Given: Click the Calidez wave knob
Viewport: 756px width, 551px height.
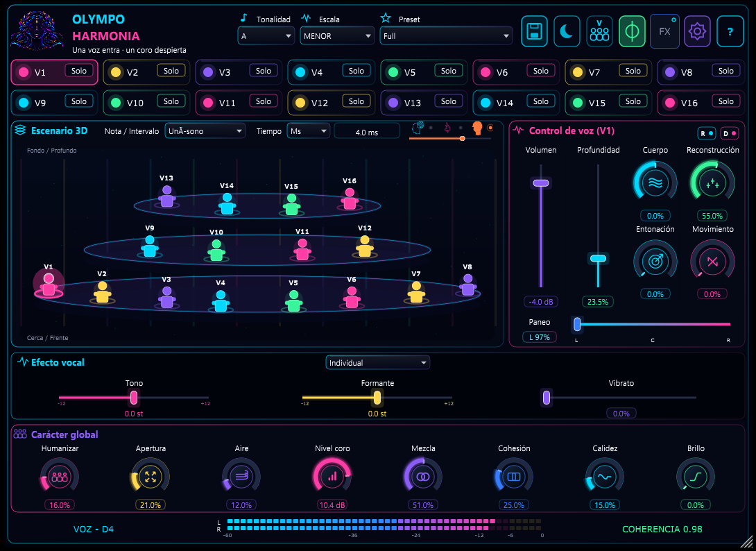Looking at the screenshot, I should click(x=605, y=477).
